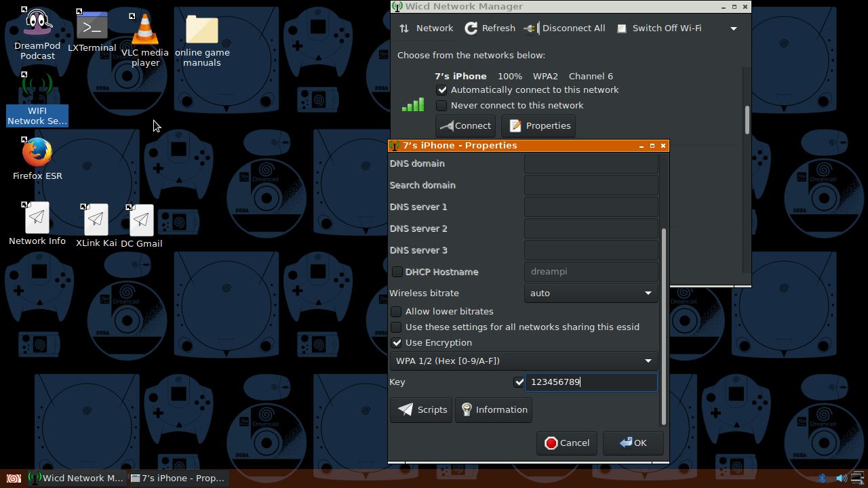Launch Firefox ESR from the desktop
868x488 pixels.
click(x=37, y=159)
